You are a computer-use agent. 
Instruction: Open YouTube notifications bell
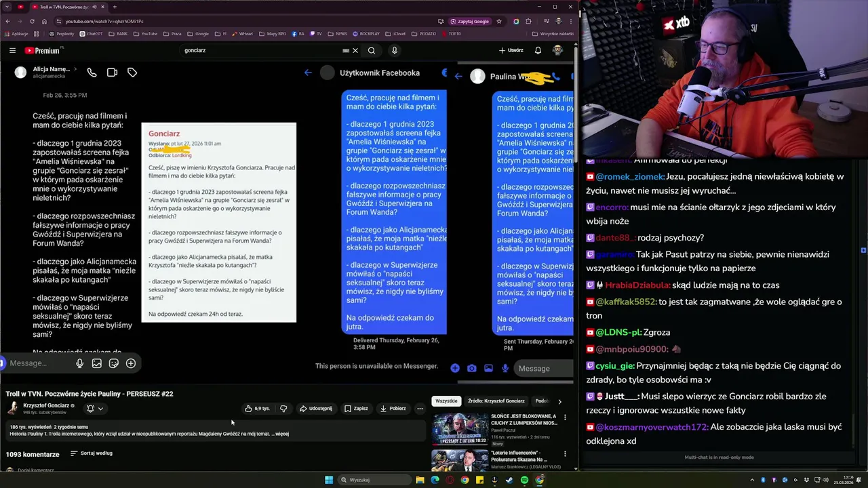point(538,50)
